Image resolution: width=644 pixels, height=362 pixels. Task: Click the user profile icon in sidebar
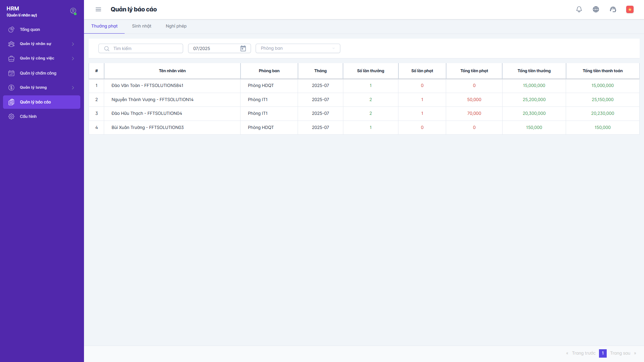[73, 11]
